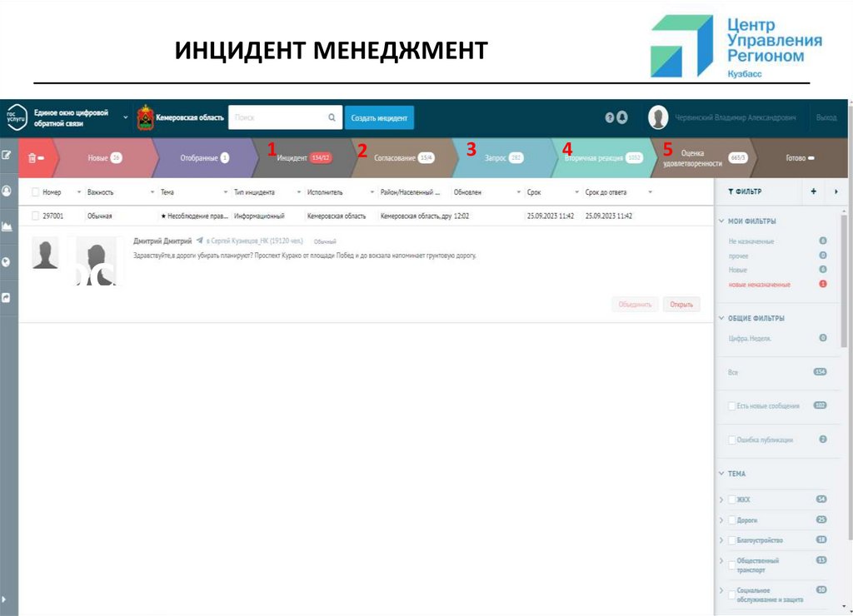
Task: Click the Объединить button
Action: [x=635, y=305]
